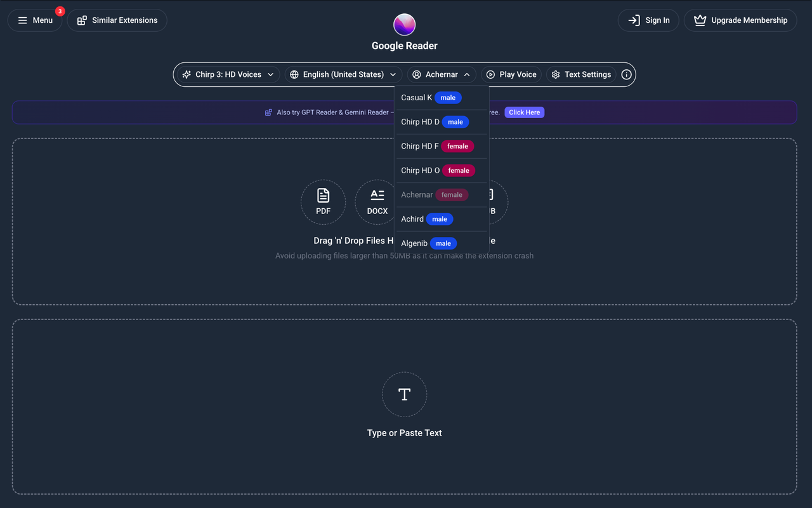Pick the Achird male voice
Viewport: 812px width, 508px height.
click(x=442, y=219)
